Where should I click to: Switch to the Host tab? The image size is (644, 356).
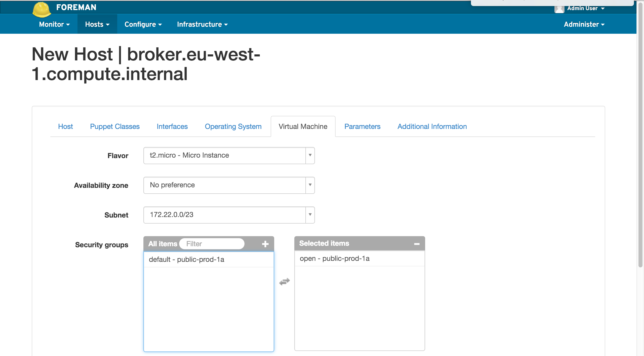(x=66, y=126)
